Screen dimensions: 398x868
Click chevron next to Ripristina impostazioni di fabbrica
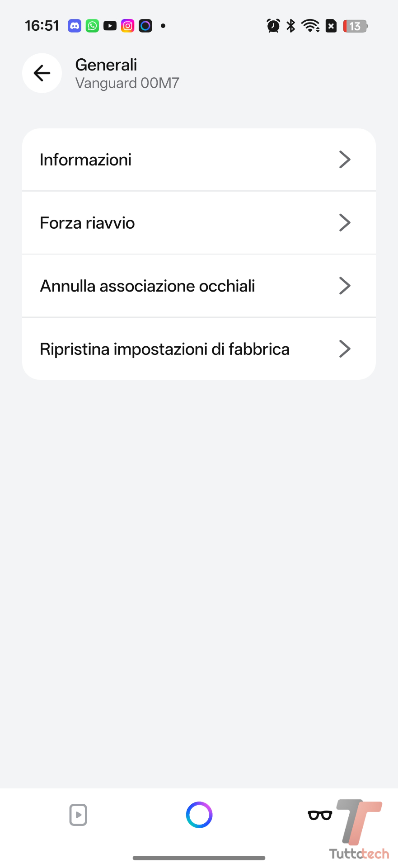pyautogui.click(x=345, y=349)
